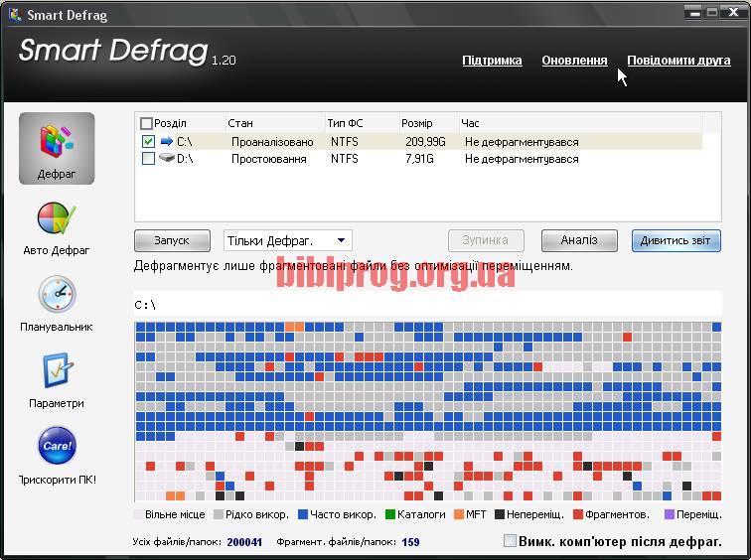Click the Простоювання status of D:\

click(x=268, y=159)
